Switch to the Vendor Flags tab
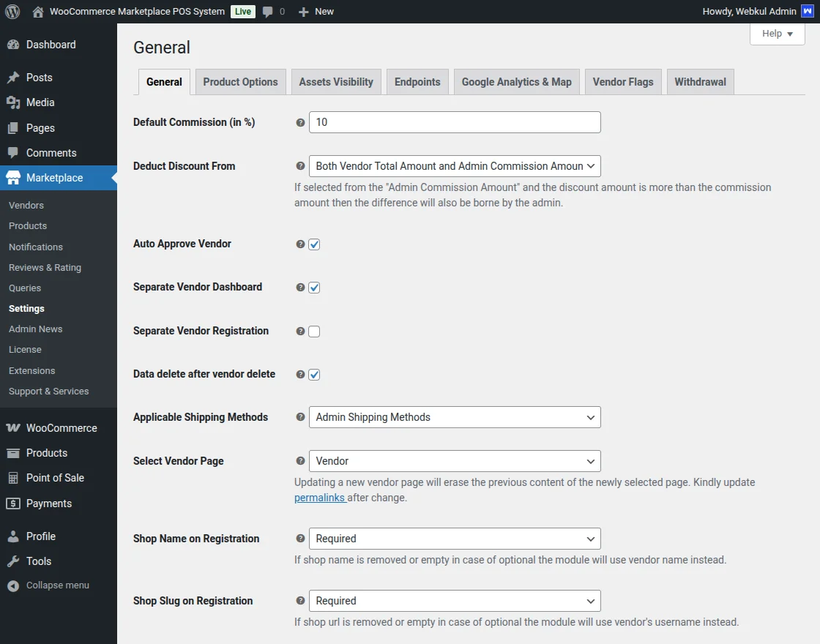This screenshot has width=820, height=644. pyautogui.click(x=623, y=81)
